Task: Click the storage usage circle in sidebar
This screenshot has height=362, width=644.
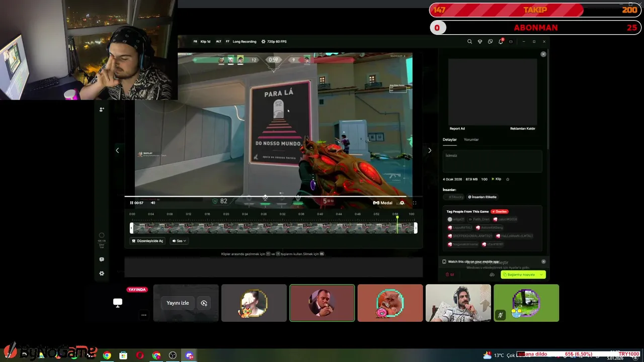Action: 102,235
